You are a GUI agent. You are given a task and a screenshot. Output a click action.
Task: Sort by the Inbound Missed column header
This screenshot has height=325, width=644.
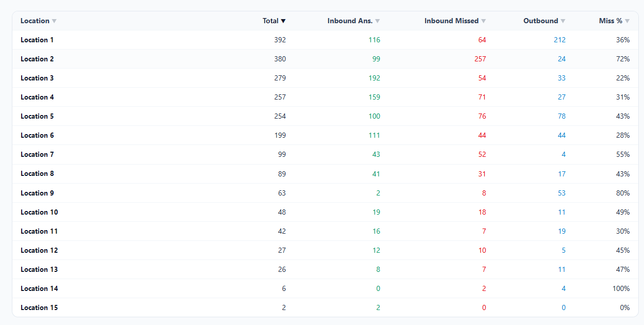[x=455, y=21]
